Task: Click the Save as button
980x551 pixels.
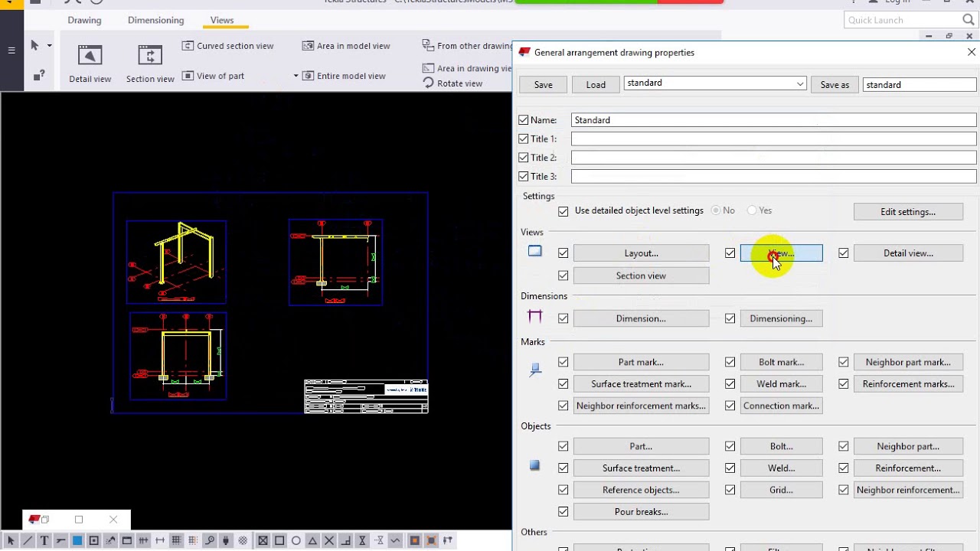Action: pos(835,84)
